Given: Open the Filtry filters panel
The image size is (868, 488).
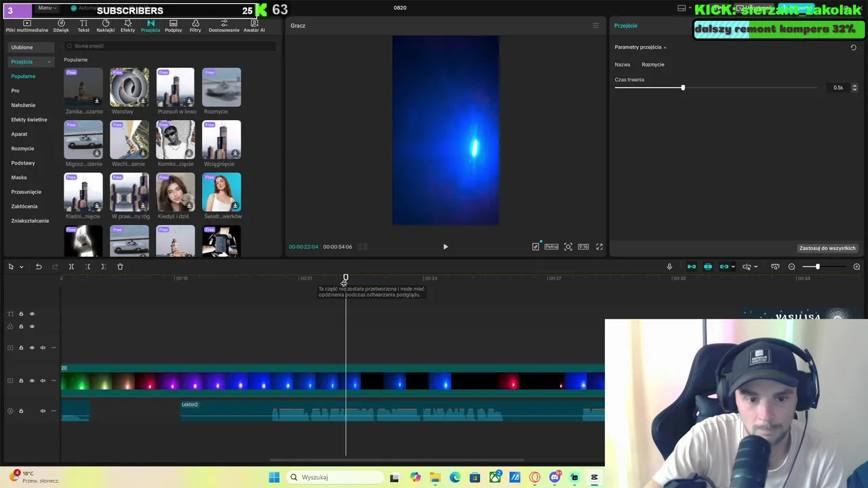Looking at the screenshot, I should pos(195,26).
